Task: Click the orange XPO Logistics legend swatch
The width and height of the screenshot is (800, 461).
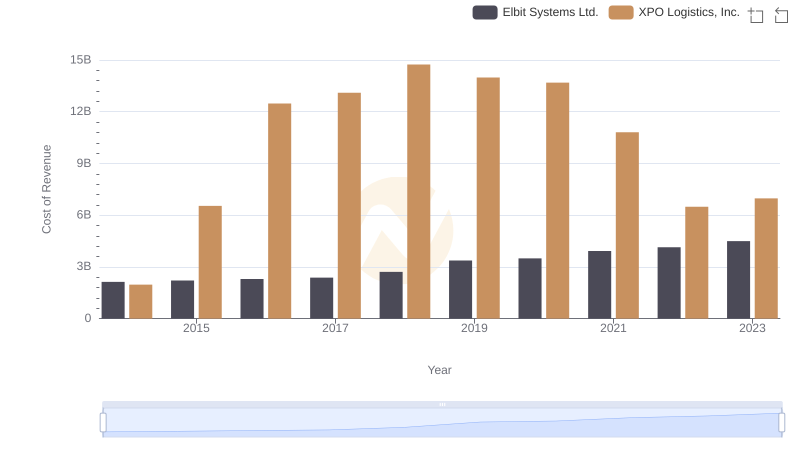Action: (621, 12)
